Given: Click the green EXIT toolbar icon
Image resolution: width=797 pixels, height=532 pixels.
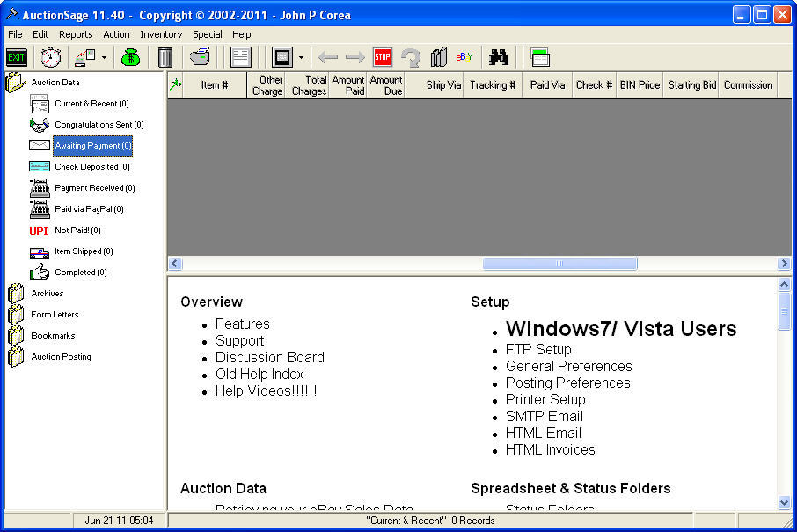Looking at the screenshot, I should [16, 57].
